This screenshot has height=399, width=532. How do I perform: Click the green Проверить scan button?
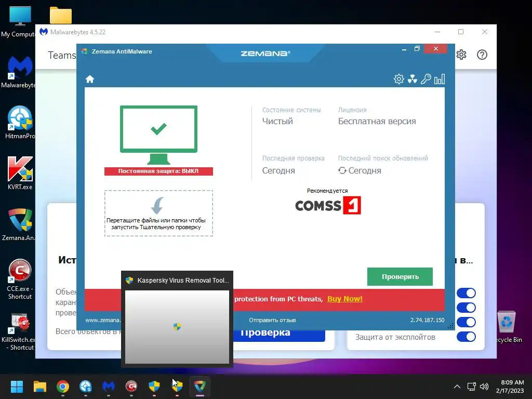(x=400, y=276)
